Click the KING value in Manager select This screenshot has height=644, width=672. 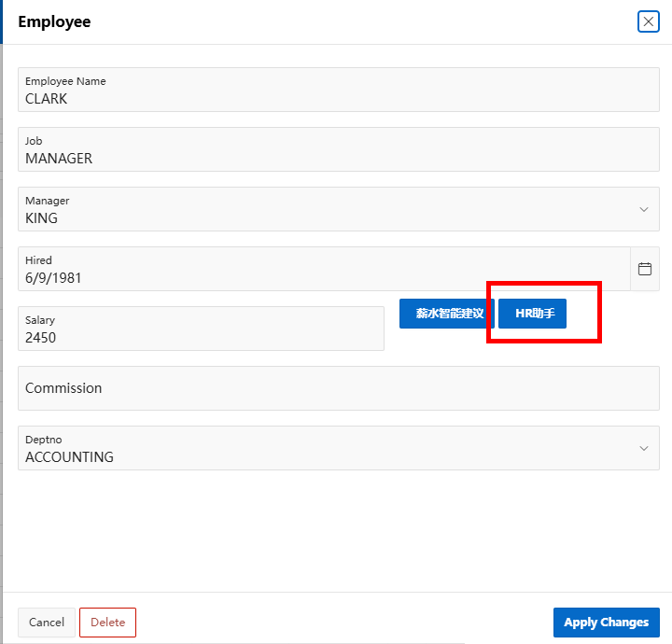(42, 218)
